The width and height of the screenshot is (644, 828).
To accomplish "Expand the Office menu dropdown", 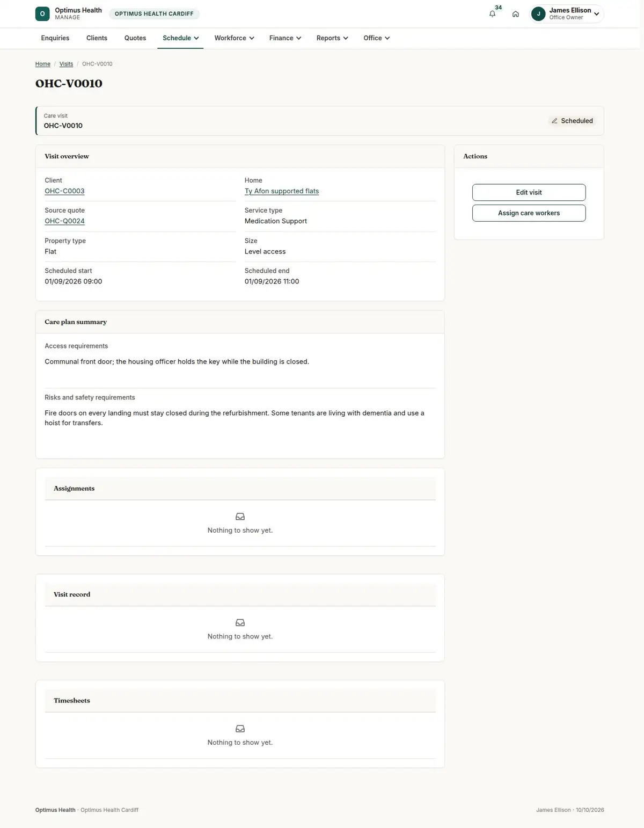I will [376, 38].
